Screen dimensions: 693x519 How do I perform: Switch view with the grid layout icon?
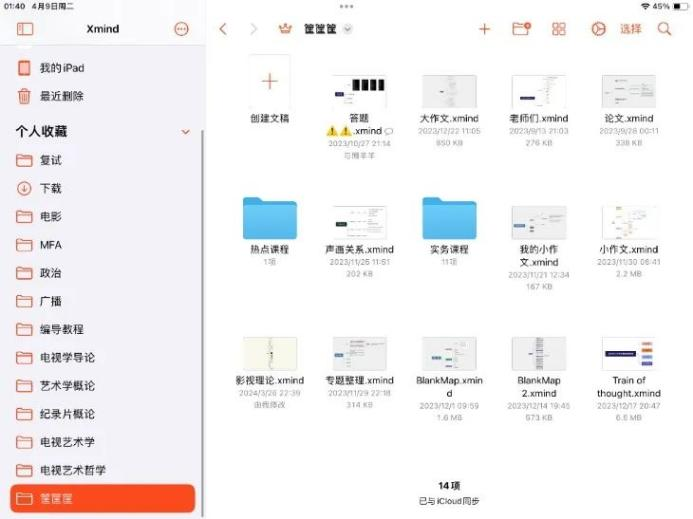pyautogui.click(x=559, y=29)
